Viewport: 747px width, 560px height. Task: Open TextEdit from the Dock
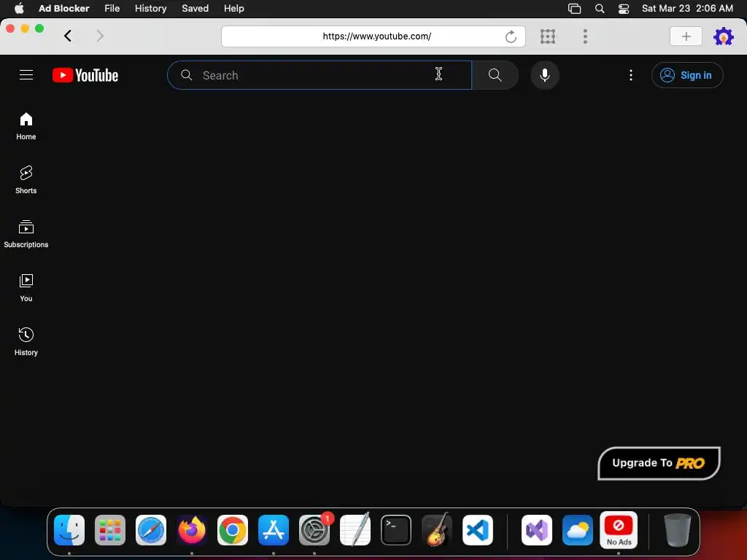(355, 530)
